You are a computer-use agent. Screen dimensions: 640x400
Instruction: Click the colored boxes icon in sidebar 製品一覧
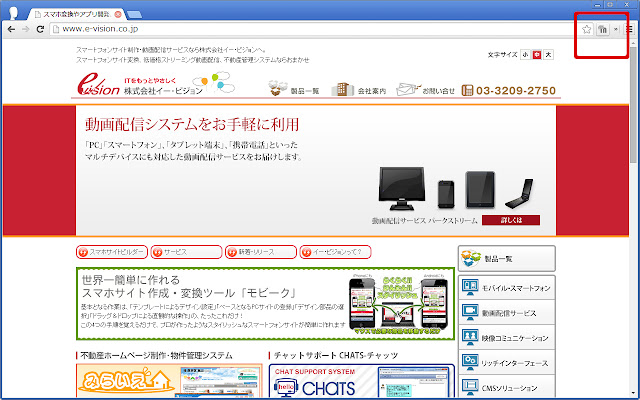(x=471, y=258)
